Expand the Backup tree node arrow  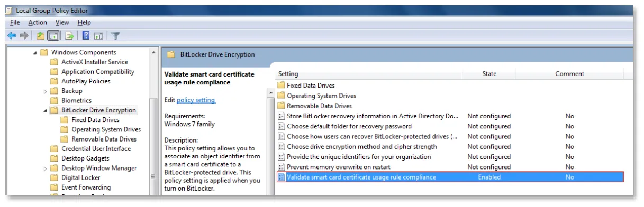pyautogui.click(x=46, y=91)
